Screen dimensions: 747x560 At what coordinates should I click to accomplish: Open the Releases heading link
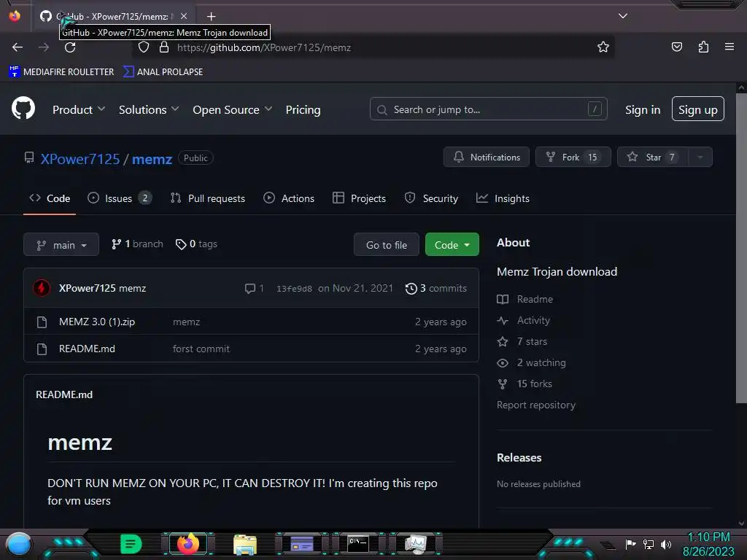(x=519, y=458)
